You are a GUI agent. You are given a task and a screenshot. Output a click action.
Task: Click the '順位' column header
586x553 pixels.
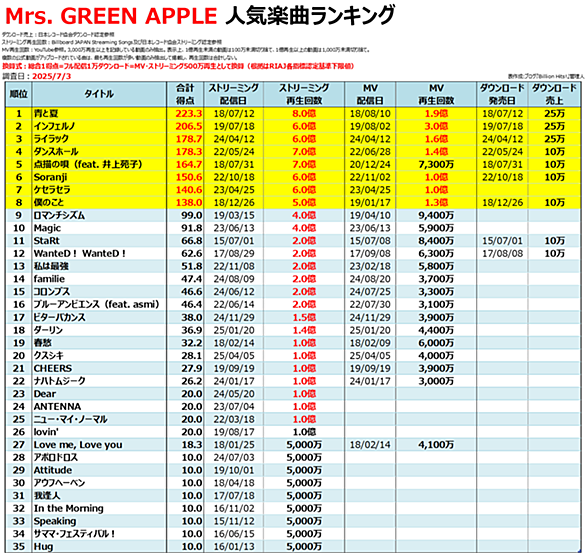pos(19,94)
